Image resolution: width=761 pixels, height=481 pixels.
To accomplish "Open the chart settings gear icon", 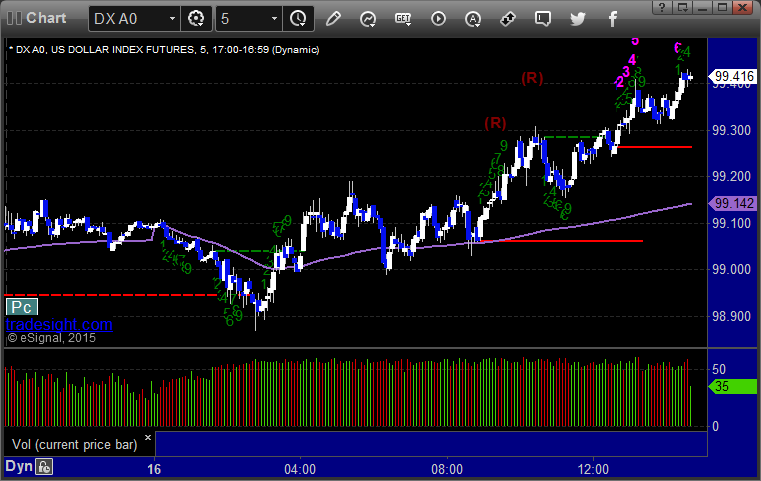I will pos(196,19).
